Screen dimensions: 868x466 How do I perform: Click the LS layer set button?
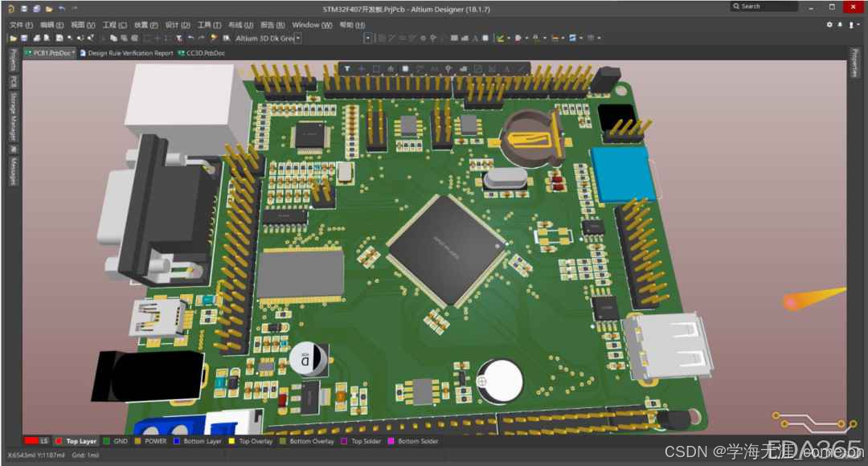[43, 441]
